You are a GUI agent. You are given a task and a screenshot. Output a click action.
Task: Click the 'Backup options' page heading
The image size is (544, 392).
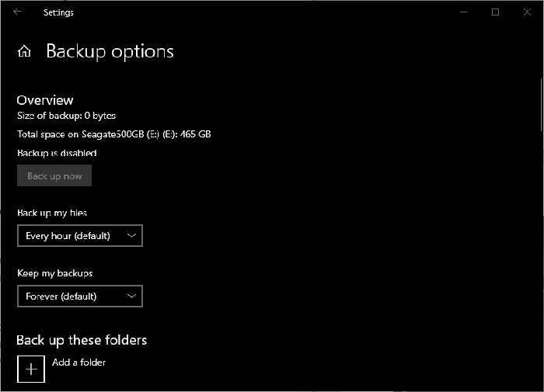tap(110, 52)
